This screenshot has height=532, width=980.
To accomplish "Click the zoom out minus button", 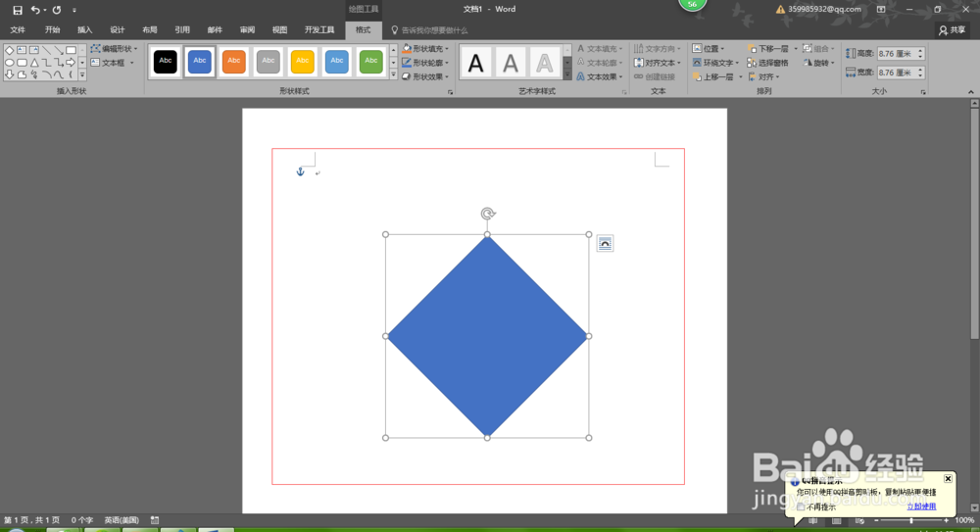I will pyautogui.click(x=876, y=520).
